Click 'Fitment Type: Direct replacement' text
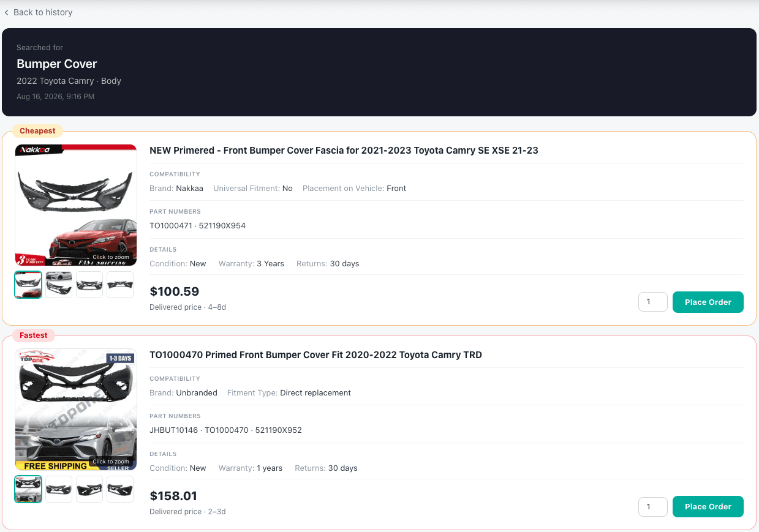The width and height of the screenshot is (759, 532). click(x=289, y=393)
